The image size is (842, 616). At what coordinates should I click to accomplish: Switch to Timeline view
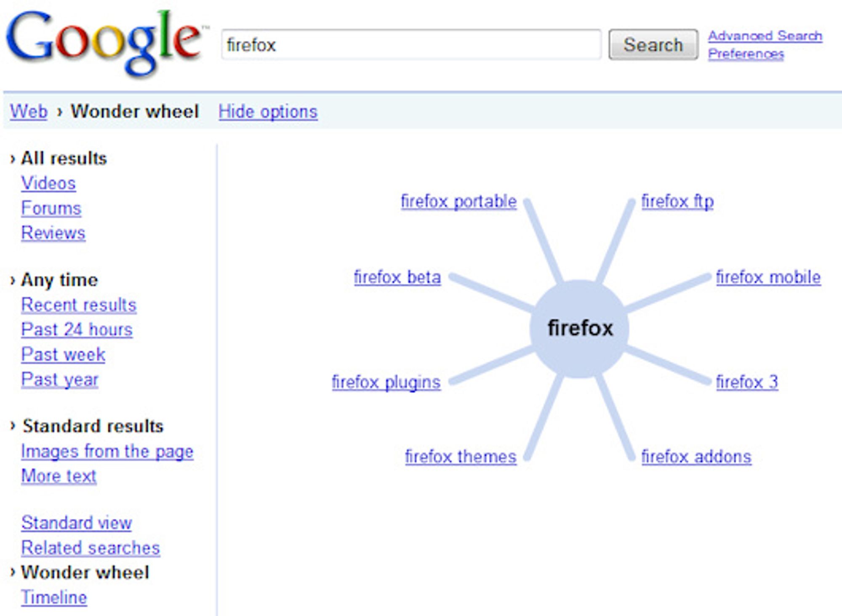54,597
